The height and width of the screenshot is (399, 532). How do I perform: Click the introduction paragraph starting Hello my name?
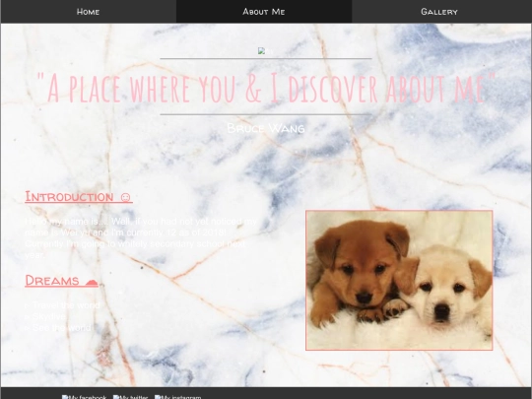click(141, 238)
